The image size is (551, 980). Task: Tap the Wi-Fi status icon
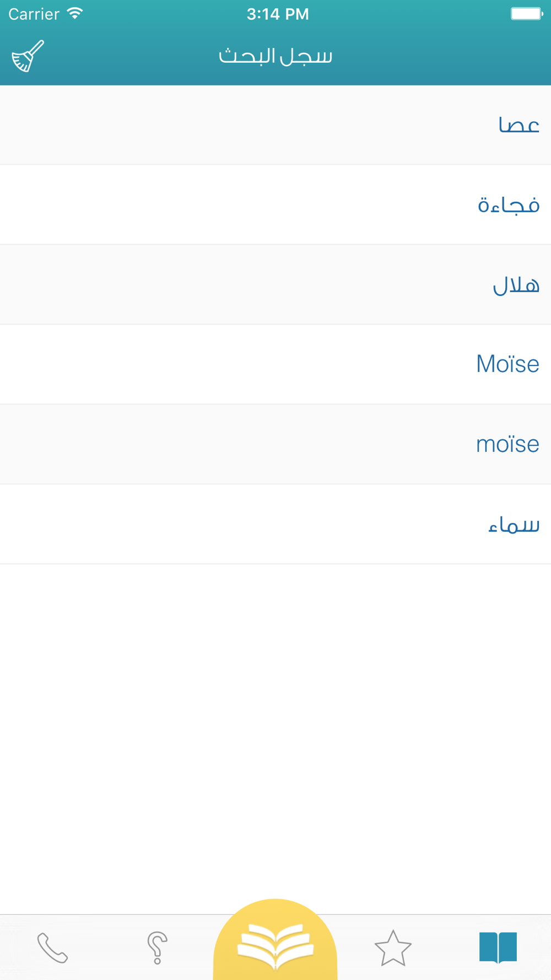click(x=75, y=14)
